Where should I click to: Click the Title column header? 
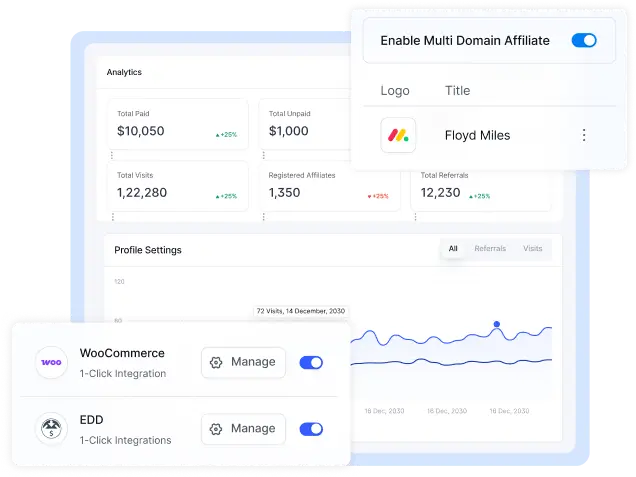click(x=458, y=90)
